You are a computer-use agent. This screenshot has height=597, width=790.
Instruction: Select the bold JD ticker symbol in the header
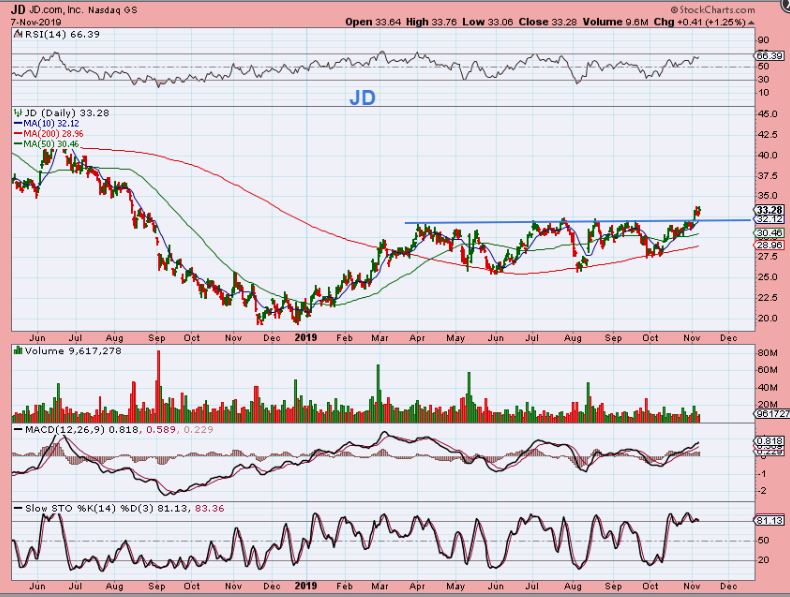18,10
